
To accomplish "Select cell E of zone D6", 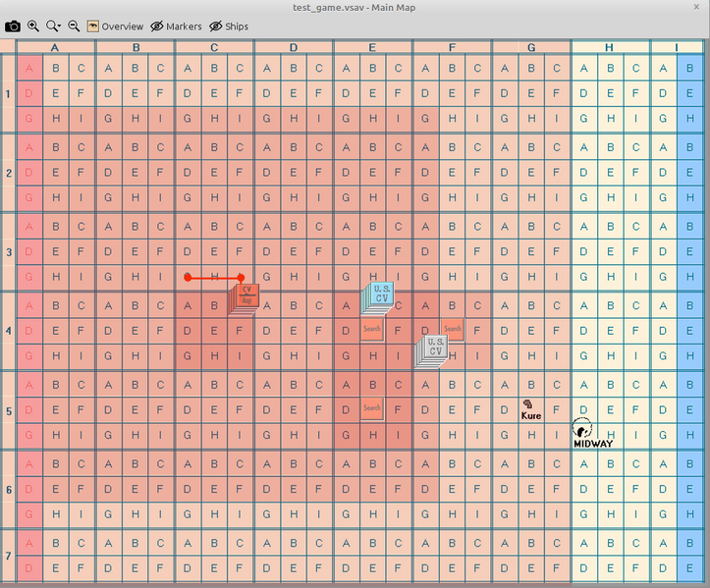I will click(294, 489).
